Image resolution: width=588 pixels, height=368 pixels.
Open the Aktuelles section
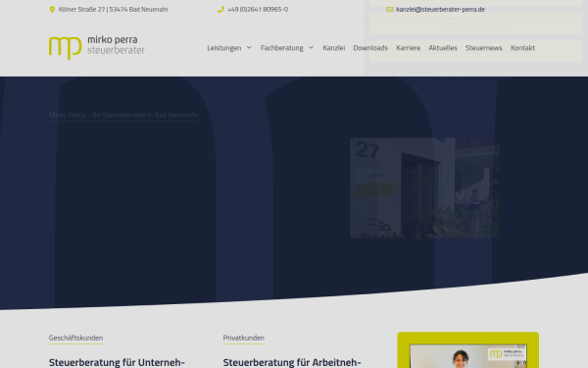click(x=443, y=48)
